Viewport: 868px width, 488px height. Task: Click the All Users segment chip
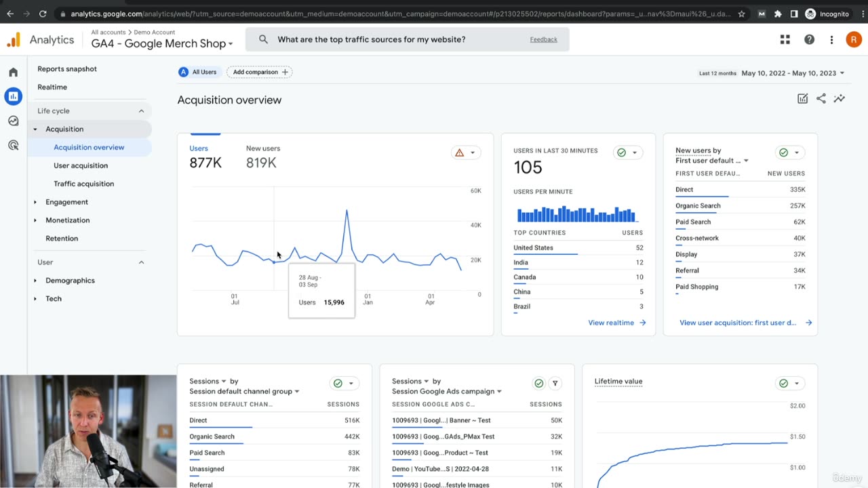197,72
